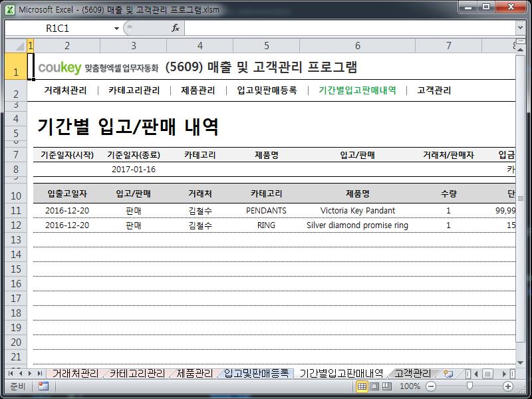Click the PENDANTS category cell
Image resolution: width=532 pixels, height=399 pixels.
pos(267,210)
